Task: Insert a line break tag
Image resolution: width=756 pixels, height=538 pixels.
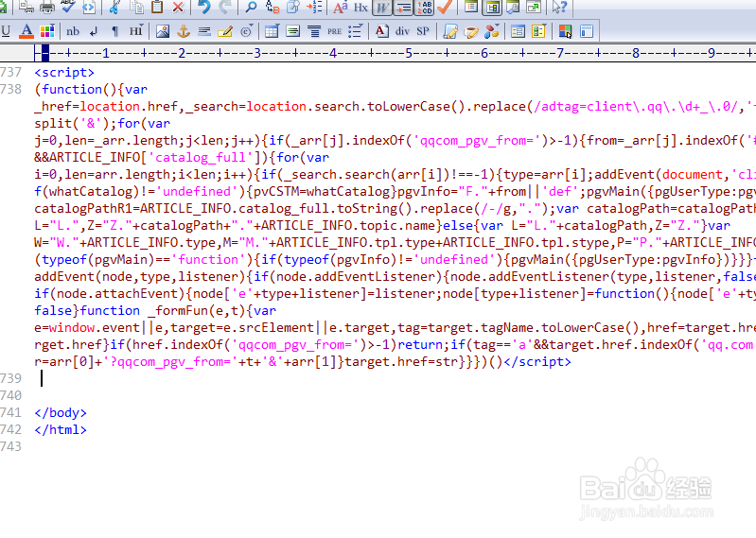Action: 94,31
